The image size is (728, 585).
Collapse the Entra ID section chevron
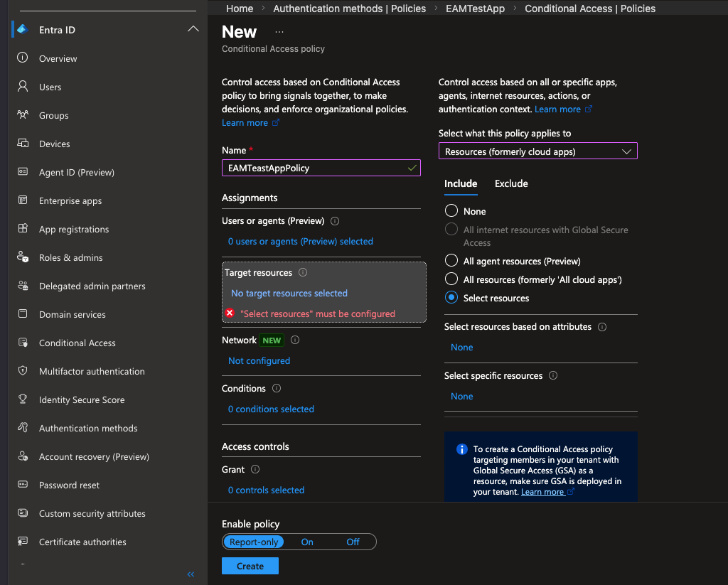(x=193, y=28)
